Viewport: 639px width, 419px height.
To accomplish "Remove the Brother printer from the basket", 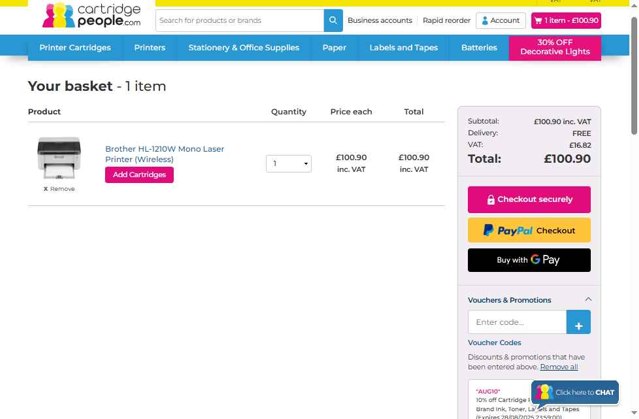I will [59, 189].
